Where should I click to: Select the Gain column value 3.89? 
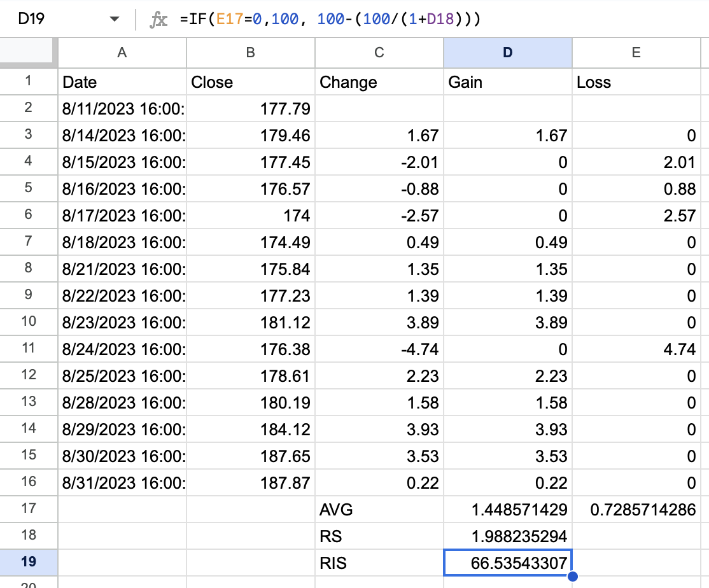508,322
